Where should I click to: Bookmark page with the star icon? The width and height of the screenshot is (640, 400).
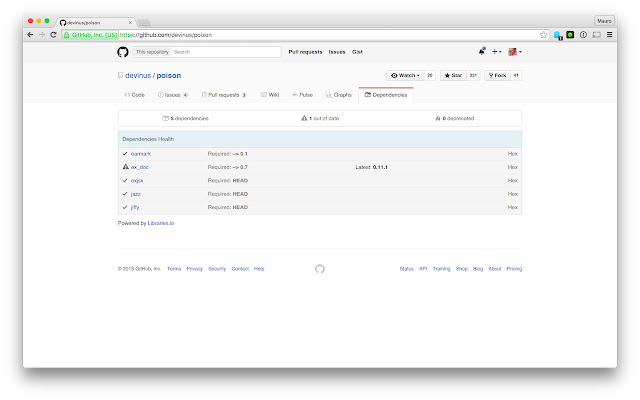[543, 35]
